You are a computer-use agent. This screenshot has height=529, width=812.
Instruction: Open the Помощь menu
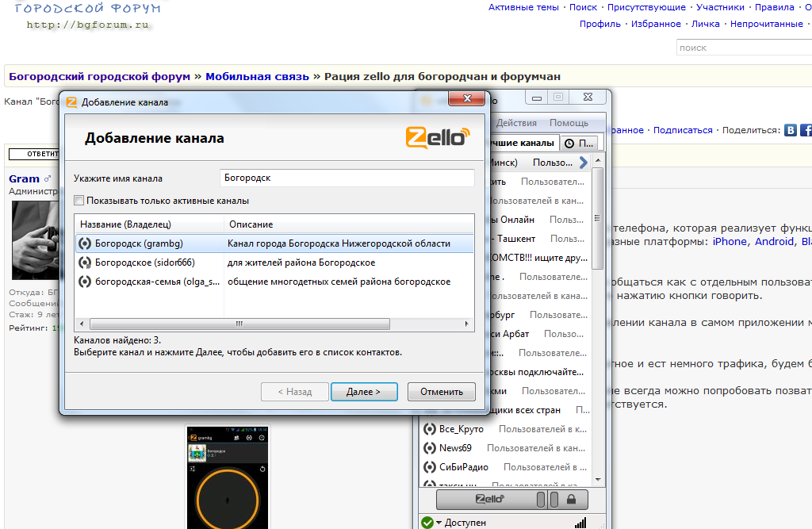tap(569, 123)
